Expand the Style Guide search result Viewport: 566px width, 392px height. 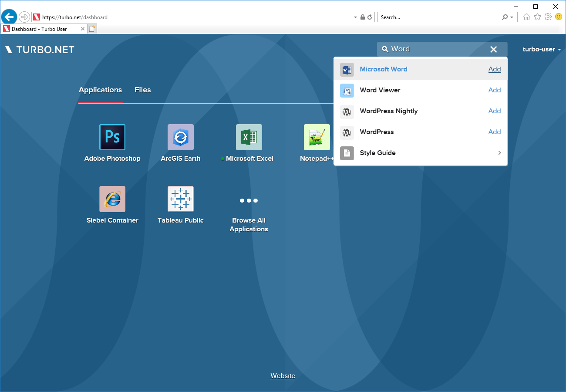coord(499,153)
